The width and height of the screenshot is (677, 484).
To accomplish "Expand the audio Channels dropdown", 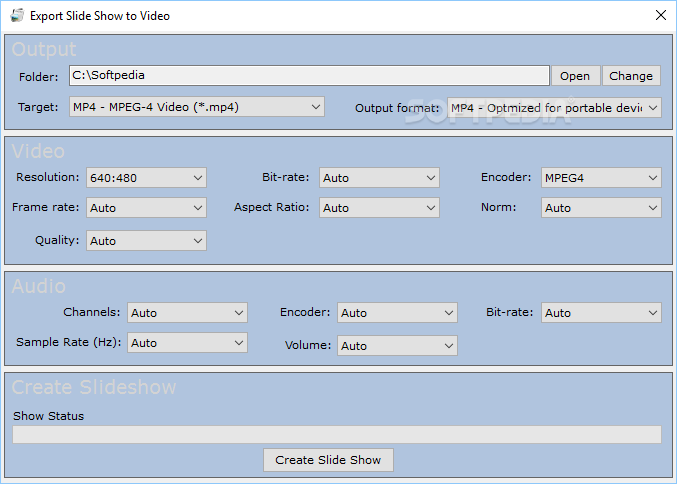I will pyautogui.click(x=187, y=313).
